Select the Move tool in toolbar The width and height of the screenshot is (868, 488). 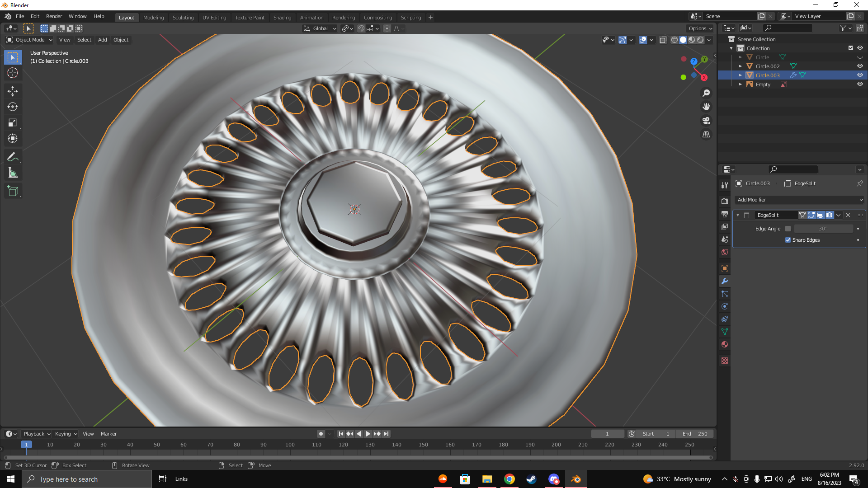[x=13, y=91]
